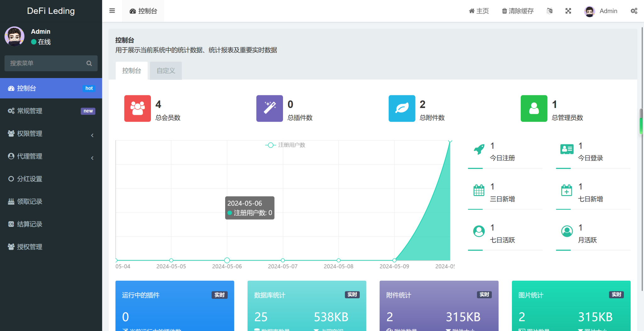Click the new badge on 常规管理

click(x=88, y=111)
